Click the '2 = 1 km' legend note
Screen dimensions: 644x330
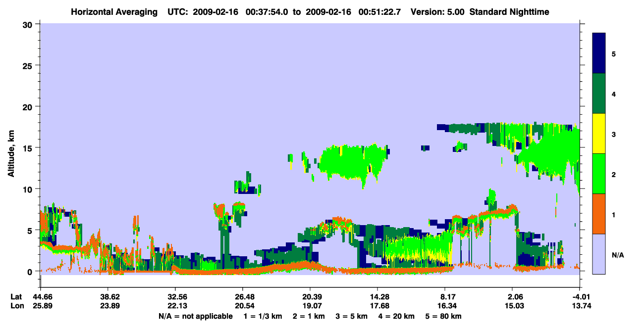point(308,316)
